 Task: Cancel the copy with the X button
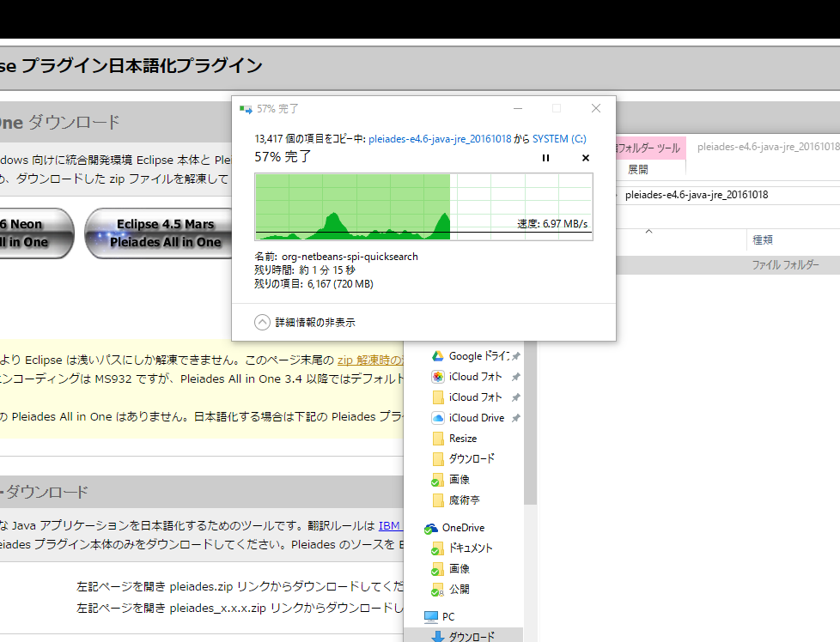pyautogui.click(x=586, y=158)
